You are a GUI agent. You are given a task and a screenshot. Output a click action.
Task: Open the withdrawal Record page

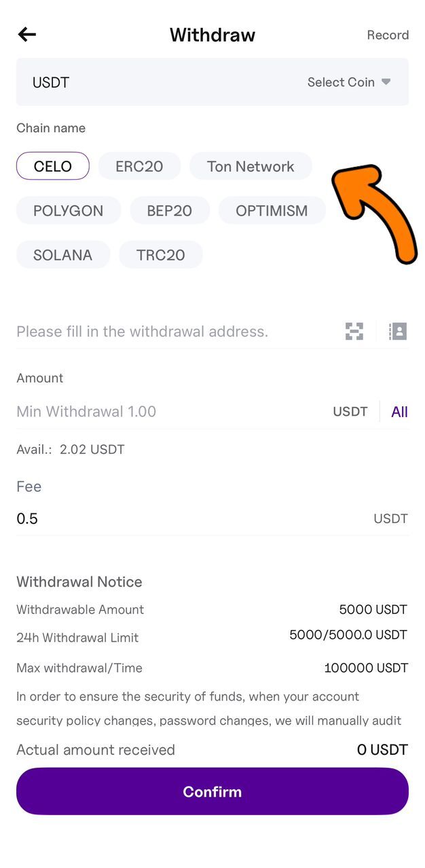388,35
